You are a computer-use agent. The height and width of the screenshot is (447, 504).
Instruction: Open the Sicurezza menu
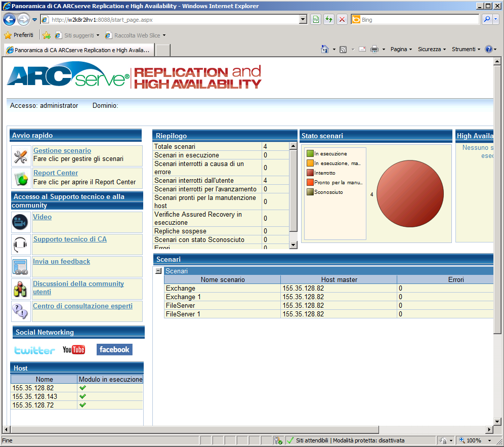coord(432,49)
